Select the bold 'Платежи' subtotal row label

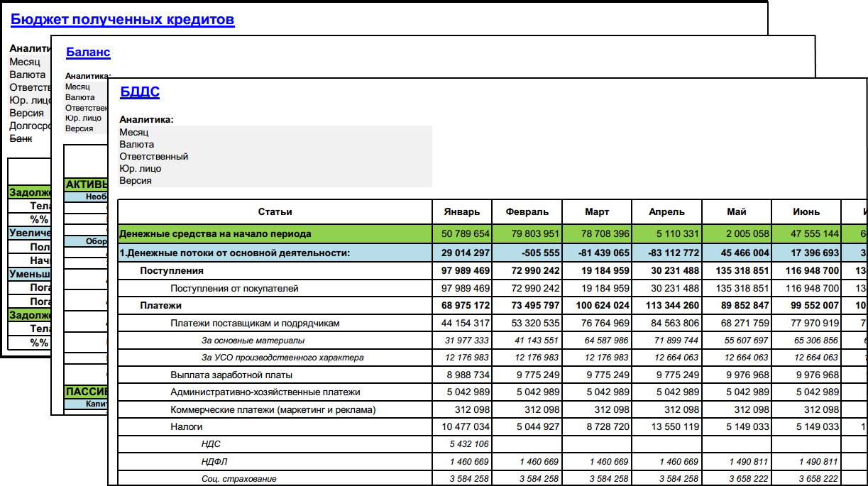[x=160, y=305]
